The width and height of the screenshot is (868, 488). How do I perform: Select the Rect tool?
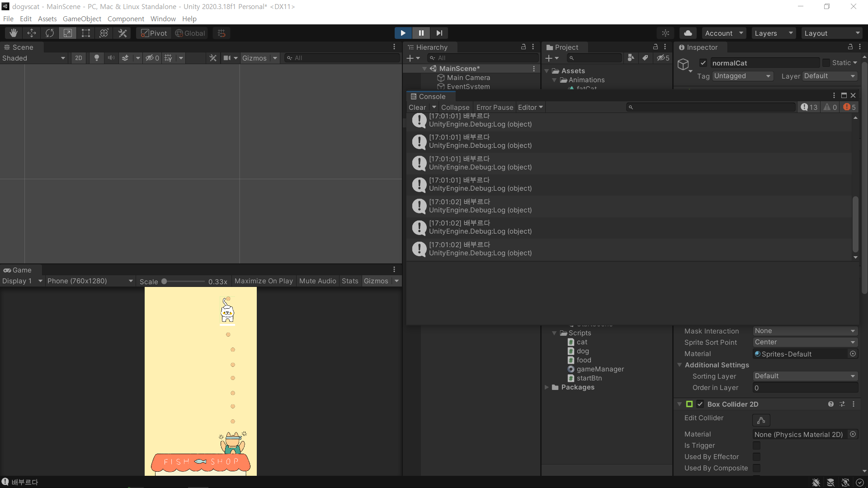pos(85,33)
